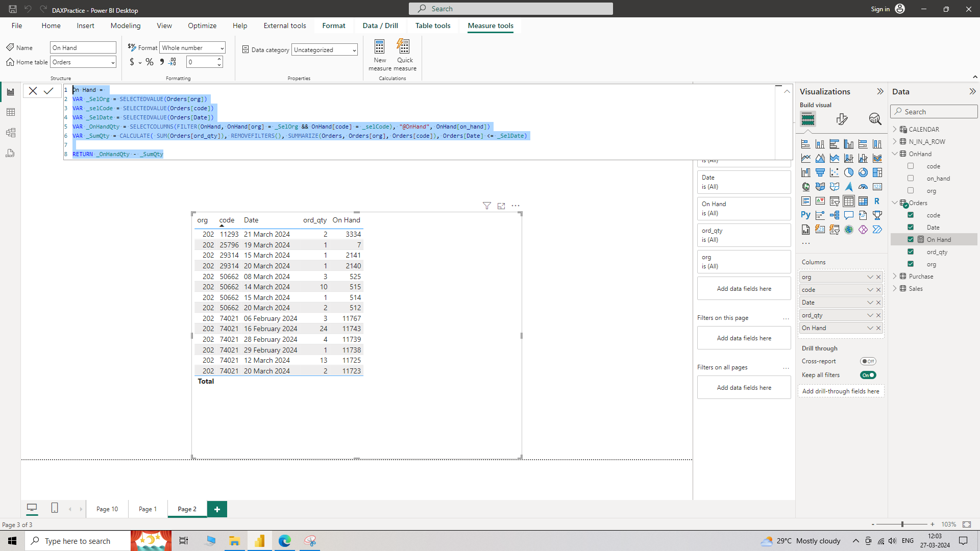Uncheck the Orders Date field
The image size is (980, 551).
coord(911,227)
